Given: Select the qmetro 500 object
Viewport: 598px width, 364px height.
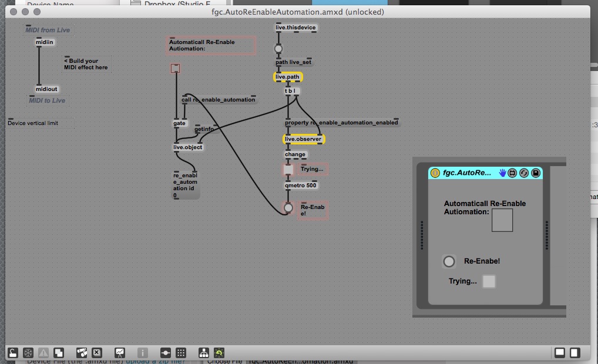Looking at the screenshot, I should coord(301,186).
